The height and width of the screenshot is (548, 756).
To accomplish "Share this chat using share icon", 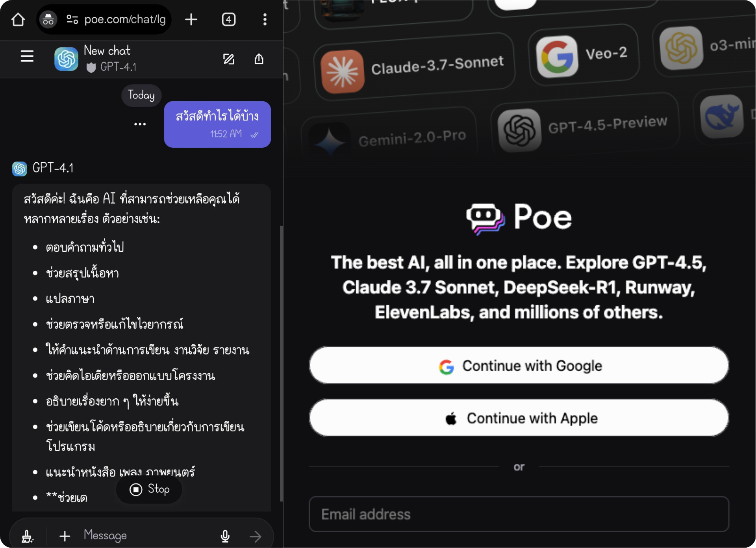I will [259, 59].
